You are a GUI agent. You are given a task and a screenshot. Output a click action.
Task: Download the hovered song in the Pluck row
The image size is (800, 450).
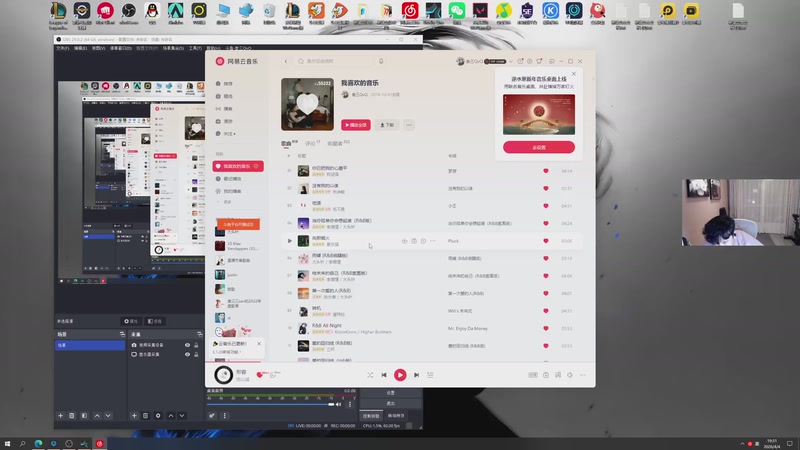click(404, 241)
